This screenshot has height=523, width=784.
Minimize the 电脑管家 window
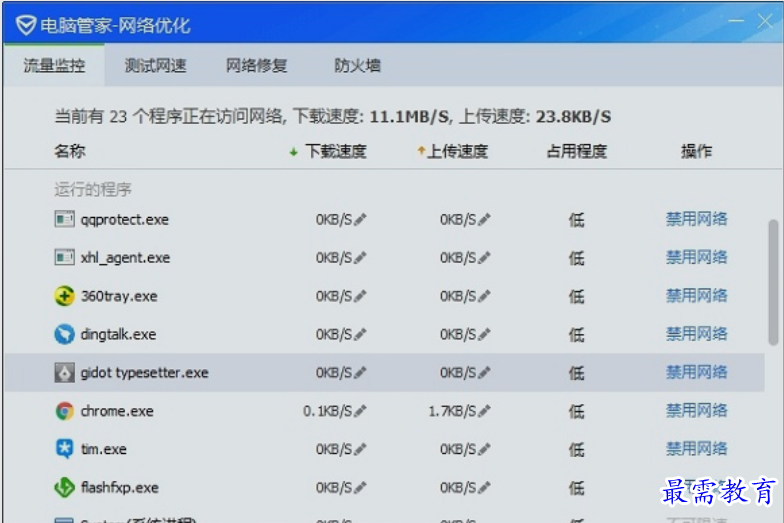coord(736,21)
